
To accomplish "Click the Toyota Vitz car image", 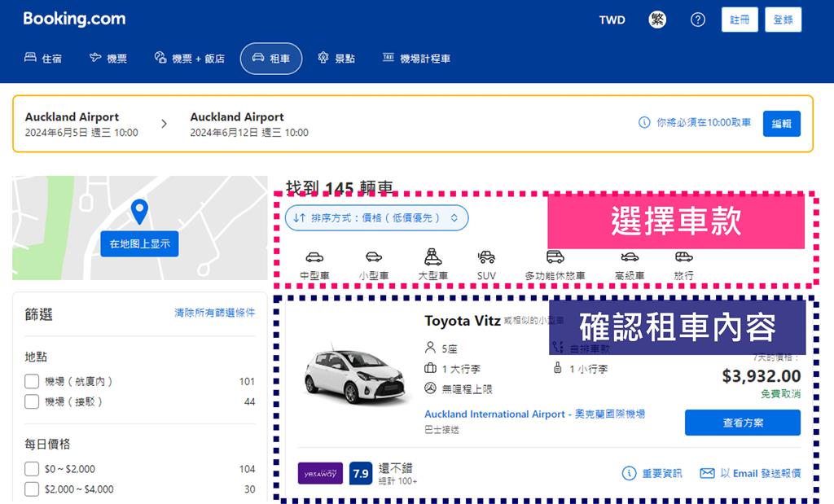I will coord(358,376).
